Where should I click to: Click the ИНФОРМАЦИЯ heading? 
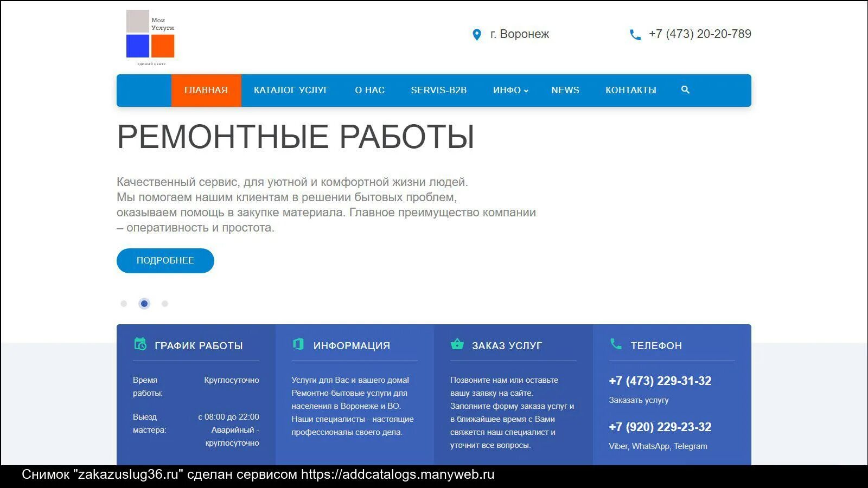(x=352, y=345)
